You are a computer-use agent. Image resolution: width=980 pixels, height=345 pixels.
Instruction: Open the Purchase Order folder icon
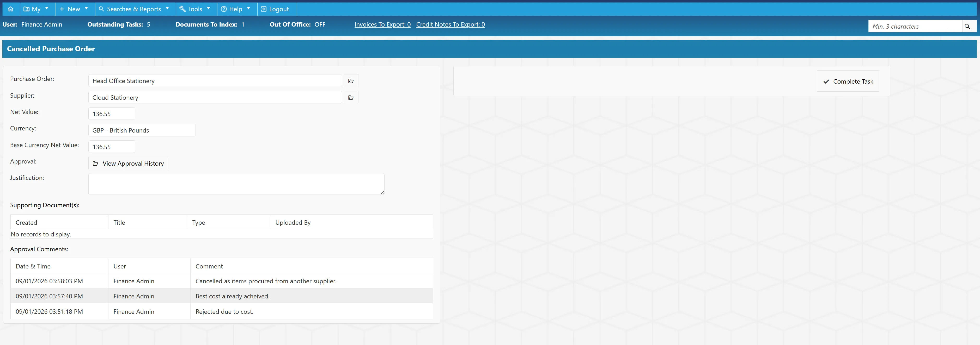(x=351, y=81)
